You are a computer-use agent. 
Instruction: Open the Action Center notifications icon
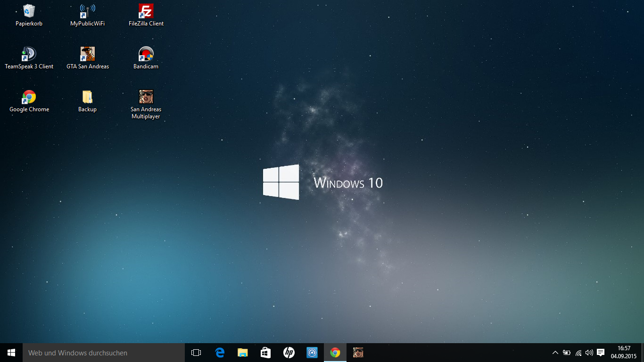601,353
